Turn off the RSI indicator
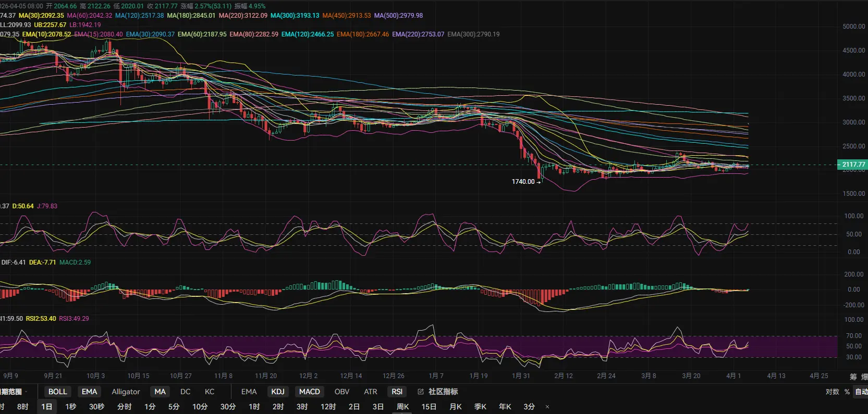868x414 pixels. (397, 392)
